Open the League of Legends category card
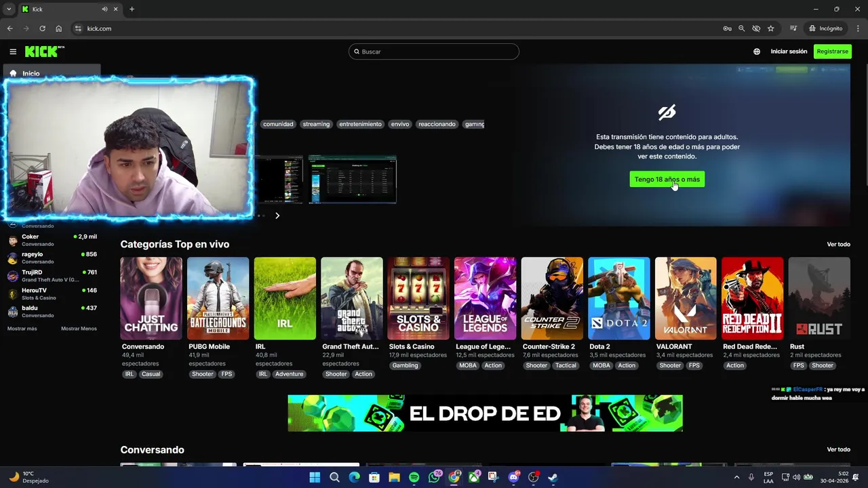This screenshot has height=488, width=868. [485, 298]
